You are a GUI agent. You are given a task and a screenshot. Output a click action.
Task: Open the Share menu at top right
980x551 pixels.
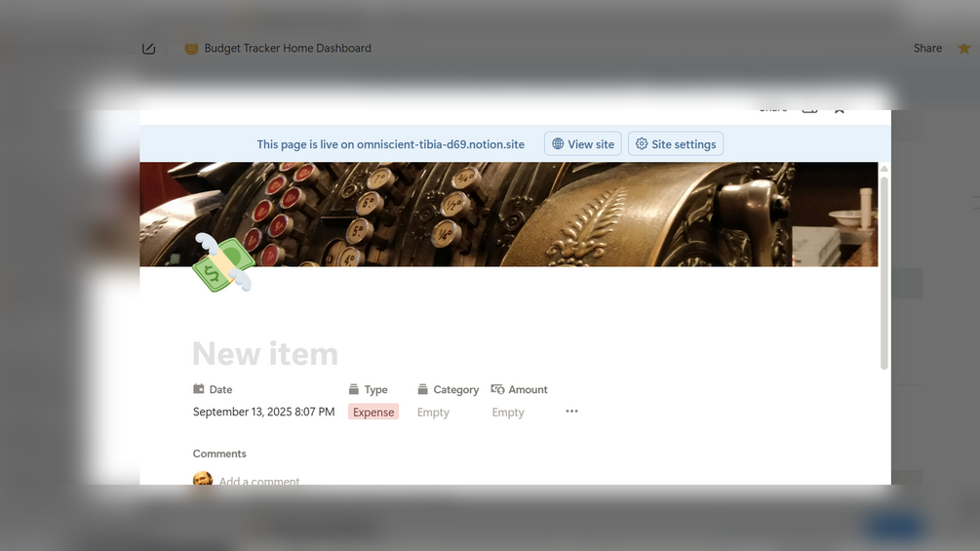[927, 48]
